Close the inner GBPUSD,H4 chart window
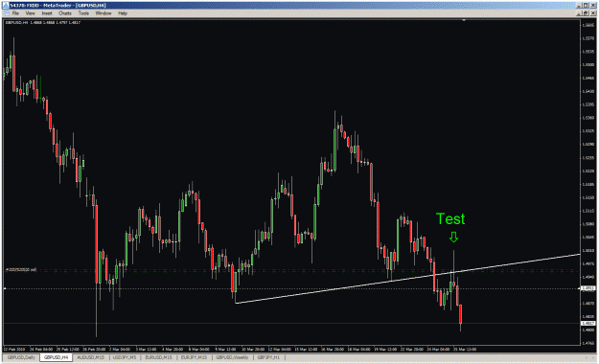Viewport: 599px width, 364px height. [x=593, y=13]
